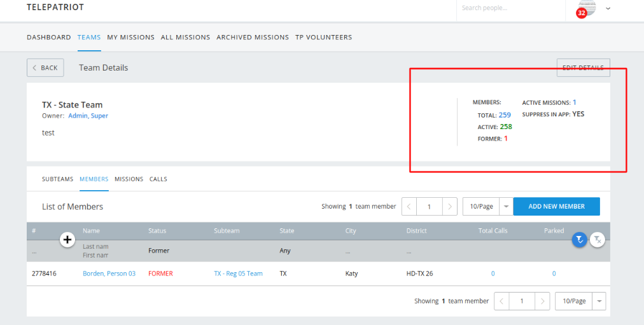Open the All Missions menu item

click(x=185, y=38)
